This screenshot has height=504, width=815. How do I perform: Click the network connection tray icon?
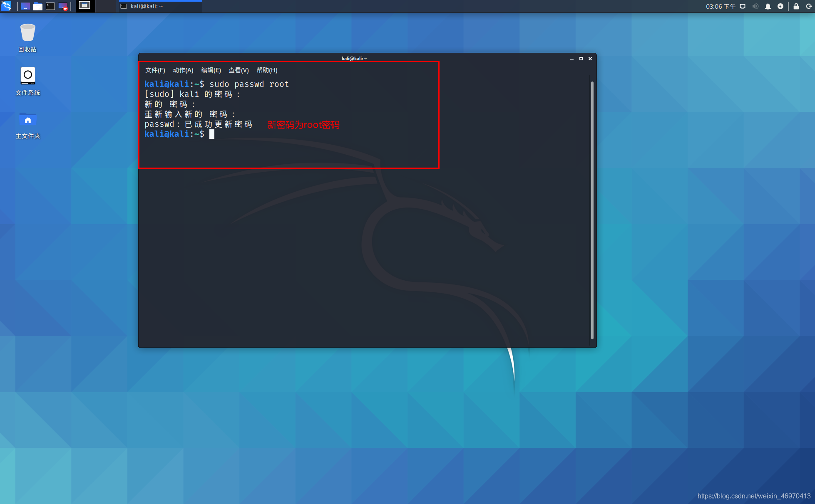pyautogui.click(x=743, y=6)
